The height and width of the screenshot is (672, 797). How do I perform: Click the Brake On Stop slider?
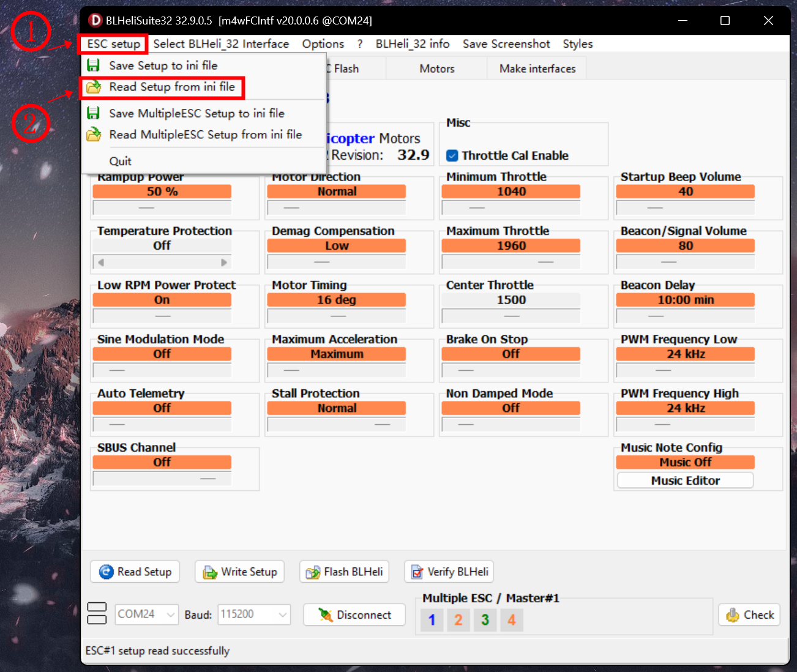511,370
